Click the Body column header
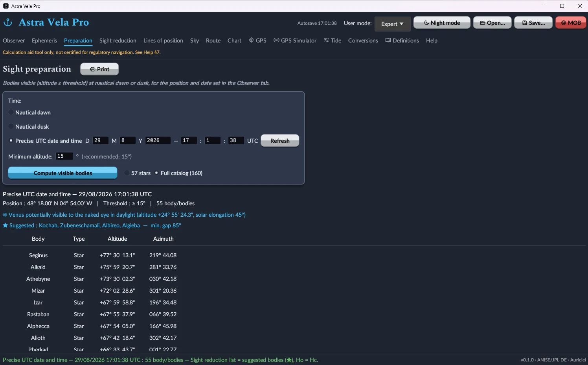Image resolution: width=588 pixels, height=365 pixels. click(38, 239)
